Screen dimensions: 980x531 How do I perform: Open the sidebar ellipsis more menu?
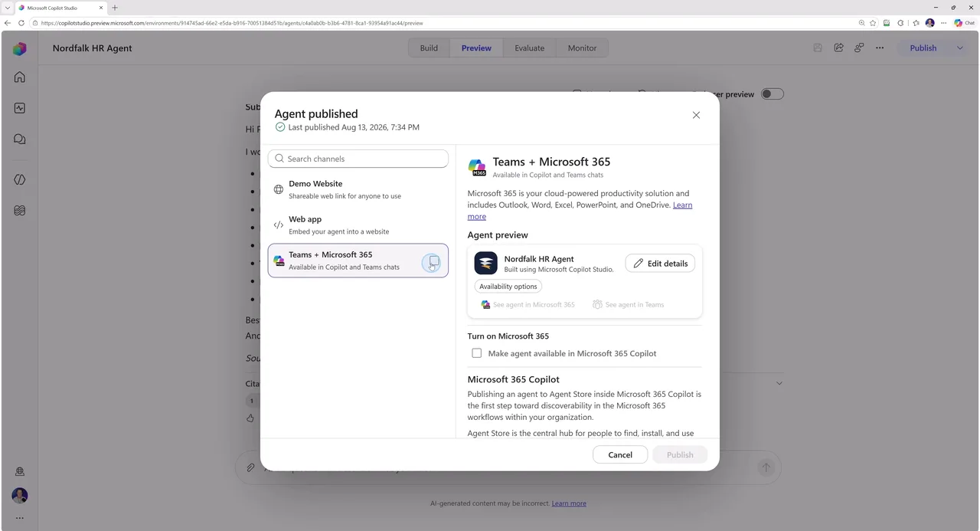(x=20, y=518)
